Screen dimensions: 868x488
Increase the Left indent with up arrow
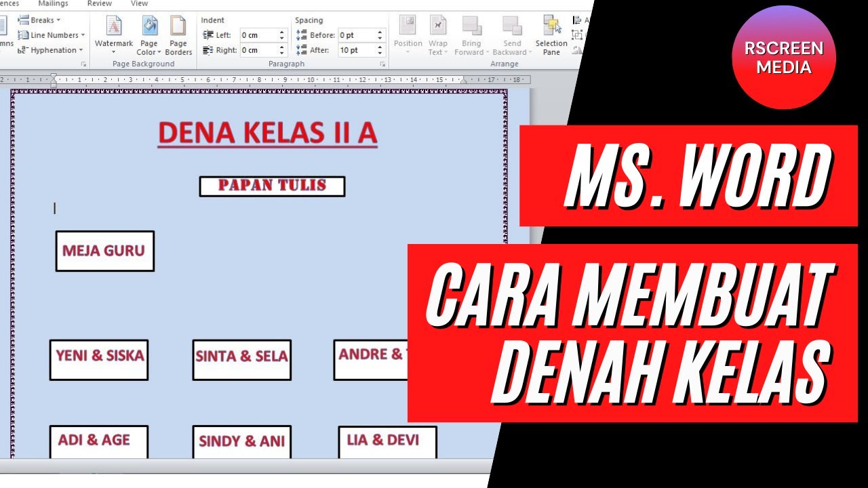282,32
